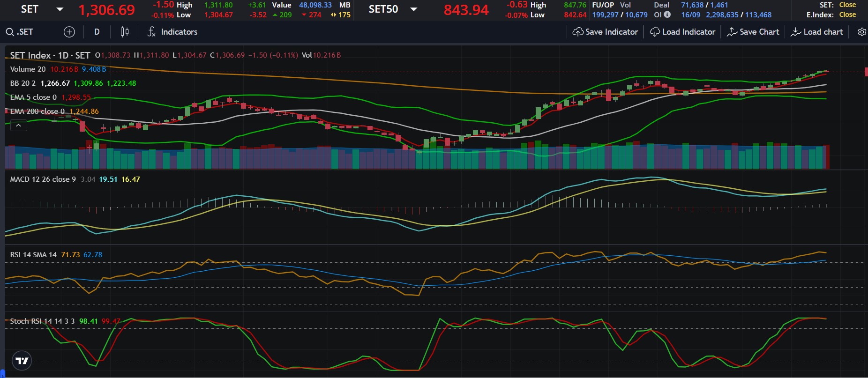Screen dimensions: 868x378
Task: Collapse the indicator legend chevron
Action: click(x=19, y=126)
